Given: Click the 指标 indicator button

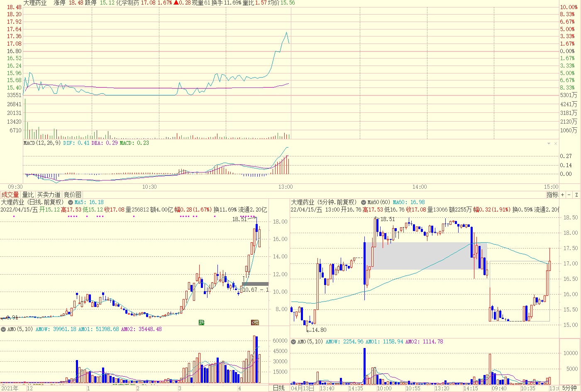Looking at the screenshot, I should 552,195.
